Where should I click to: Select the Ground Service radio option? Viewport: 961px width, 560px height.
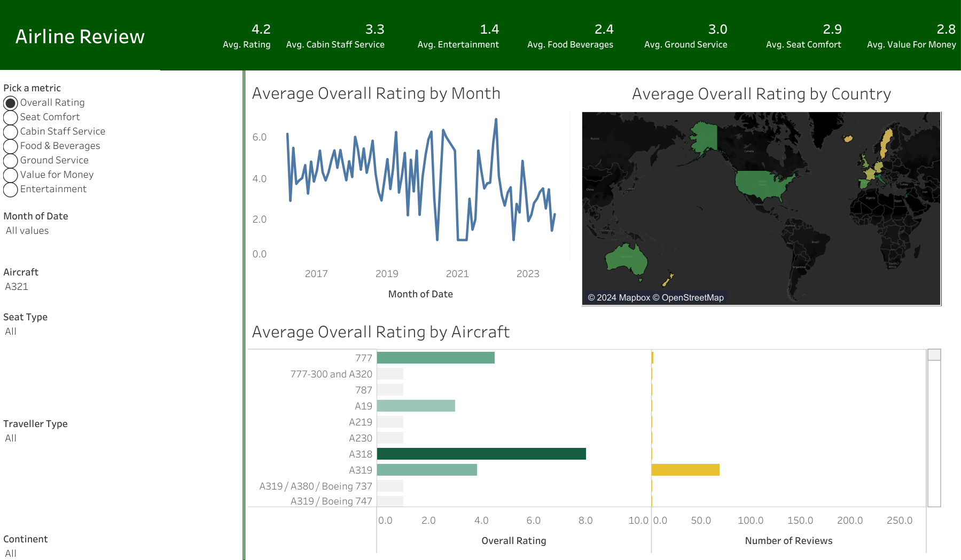[10, 160]
